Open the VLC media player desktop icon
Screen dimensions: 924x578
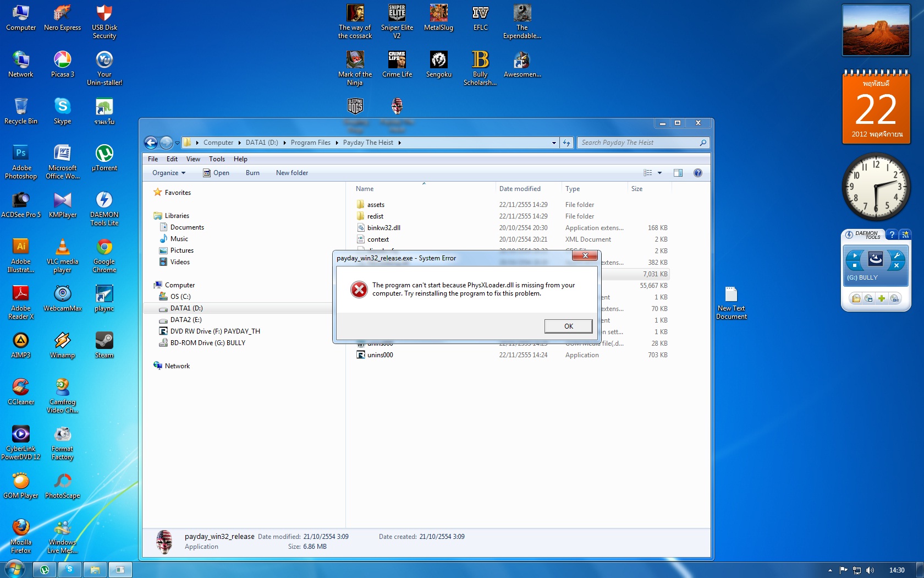point(62,255)
